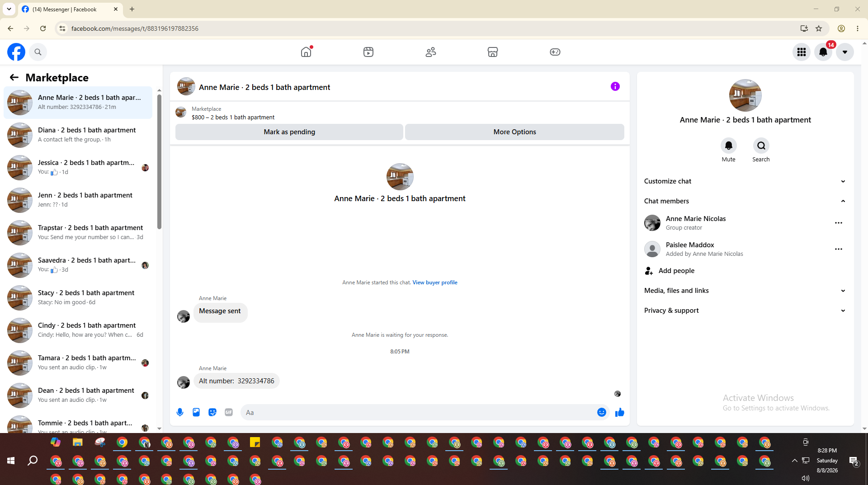Open the View buyer profile link
The image size is (868, 485).
coord(435,283)
